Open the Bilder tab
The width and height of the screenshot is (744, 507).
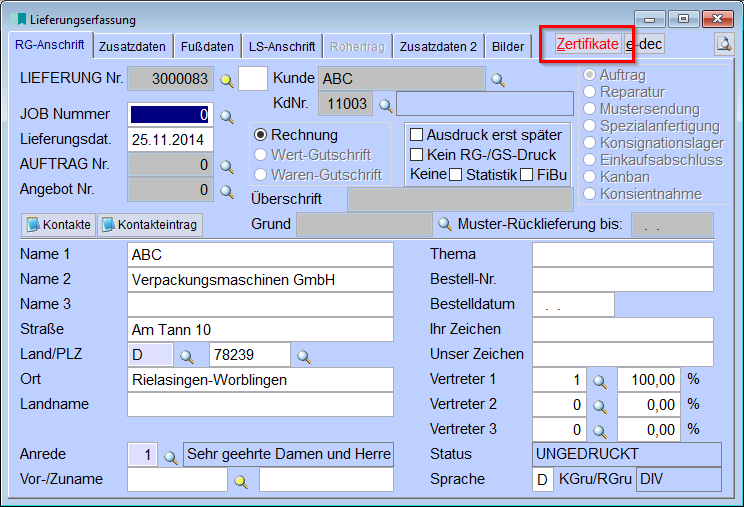click(508, 46)
